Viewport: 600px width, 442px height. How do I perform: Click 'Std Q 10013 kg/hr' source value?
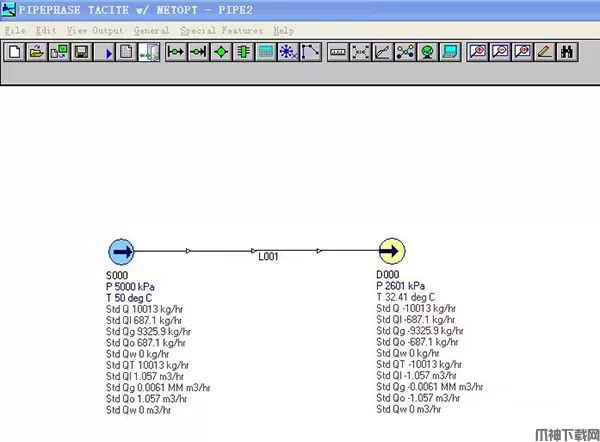pyautogui.click(x=144, y=309)
